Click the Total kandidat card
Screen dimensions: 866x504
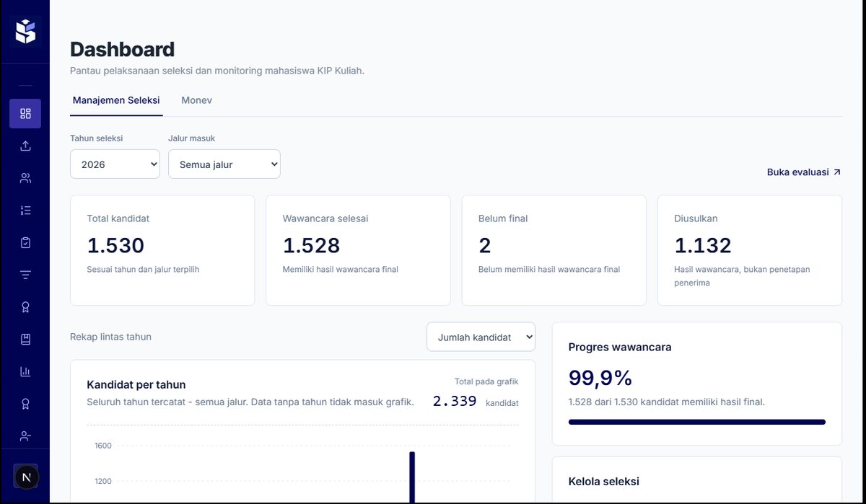click(x=162, y=250)
